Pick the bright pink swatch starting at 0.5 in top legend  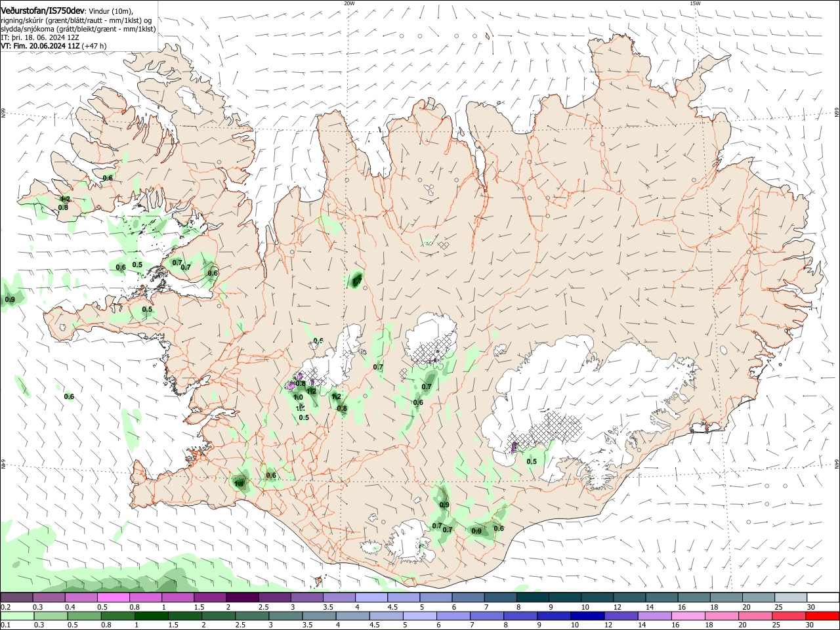[114, 597]
